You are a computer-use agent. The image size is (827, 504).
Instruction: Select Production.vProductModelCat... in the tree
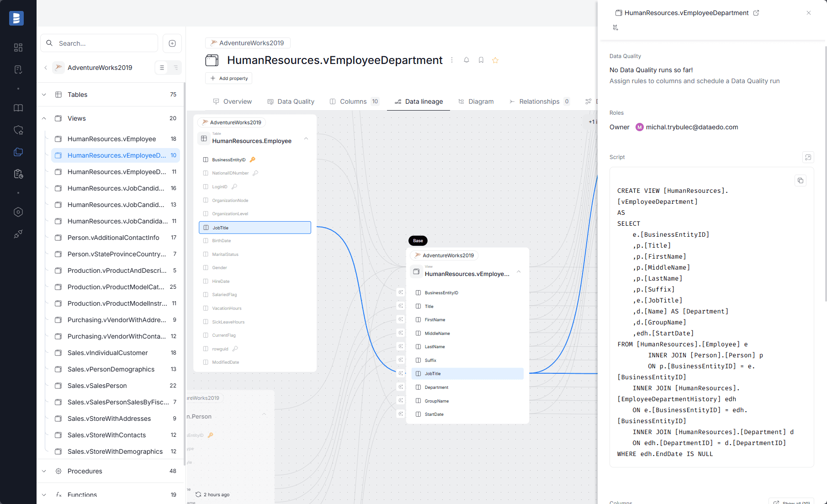[x=116, y=287]
